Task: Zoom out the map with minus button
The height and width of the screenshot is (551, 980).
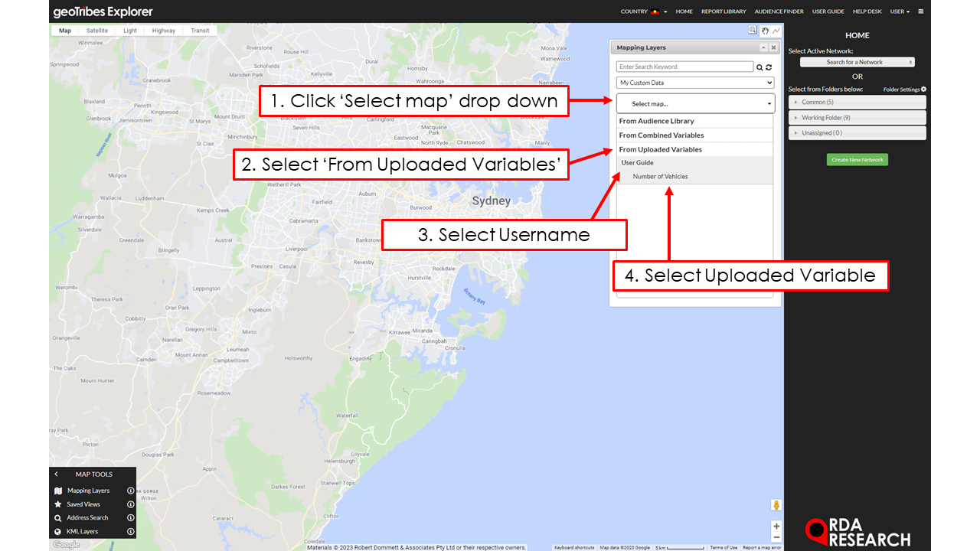Action: 776,537
